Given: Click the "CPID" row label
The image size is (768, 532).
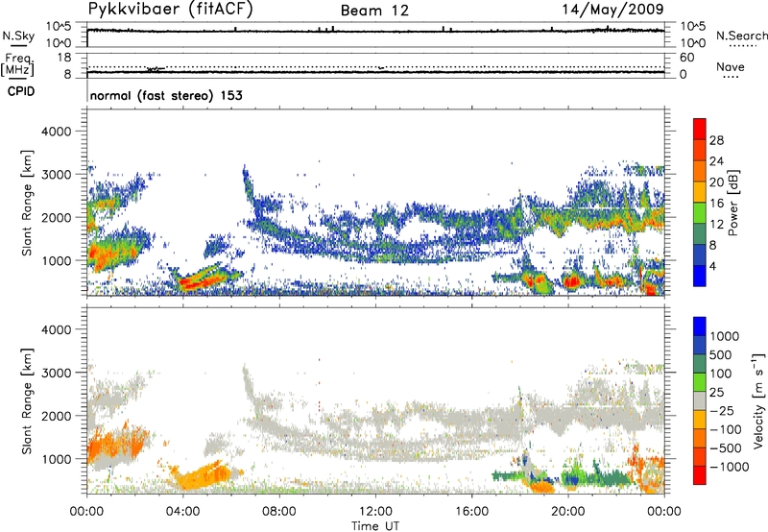Looking at the screenshot, I should tap(21, 91).
